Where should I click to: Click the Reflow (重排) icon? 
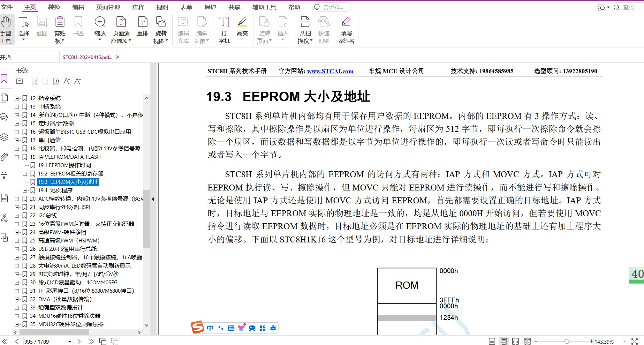pyautogui.click(x=143, y=22)
